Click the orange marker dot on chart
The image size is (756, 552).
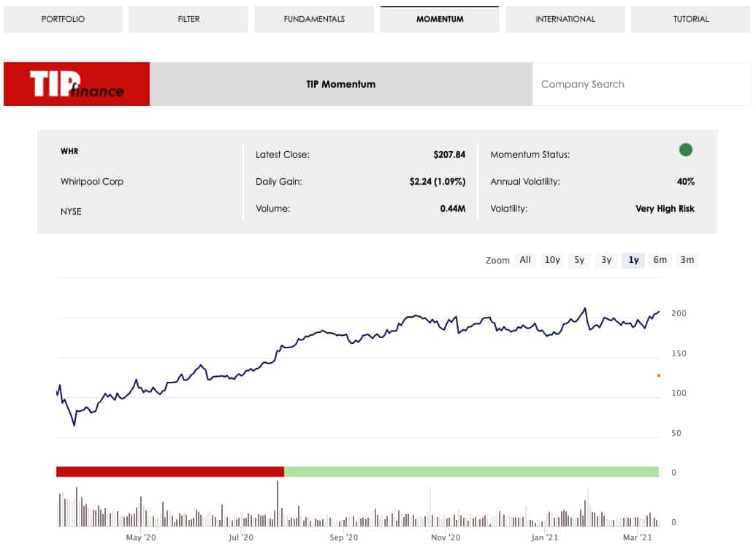(659, 375)
